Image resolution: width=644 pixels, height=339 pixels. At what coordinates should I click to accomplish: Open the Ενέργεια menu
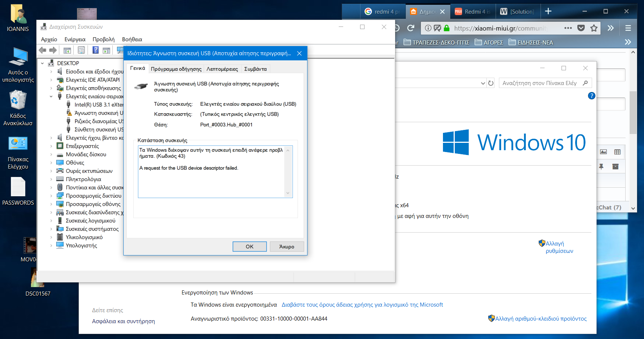(x=75, y=39)
